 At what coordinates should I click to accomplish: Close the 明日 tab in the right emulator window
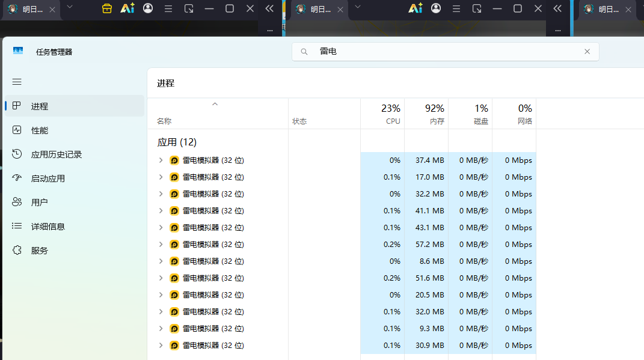pyautogui.click(x=628, y=10)
